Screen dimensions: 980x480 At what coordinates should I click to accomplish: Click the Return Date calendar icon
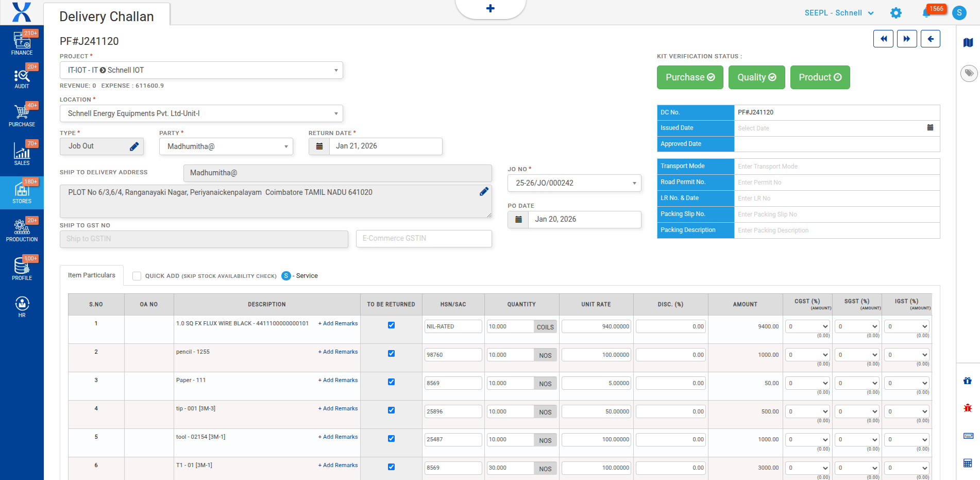(319, 146)
